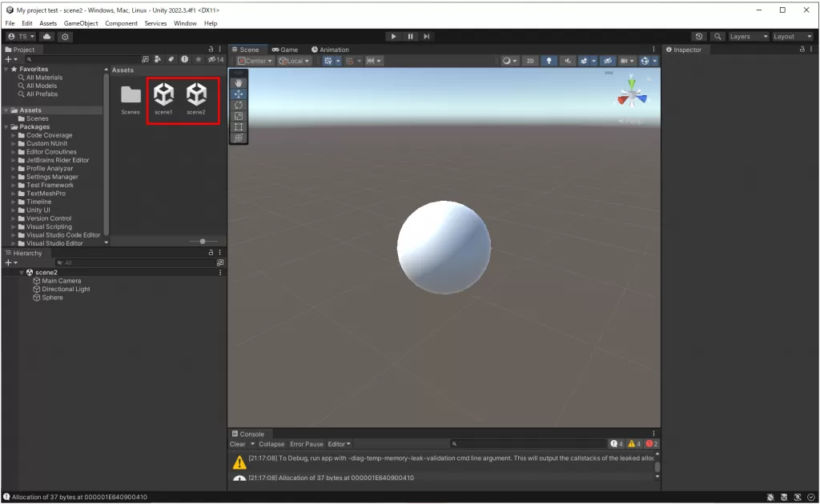Open the Layout dropdown
The width and height of the screenshot is (820, 504).
click(x=791, y=36)
